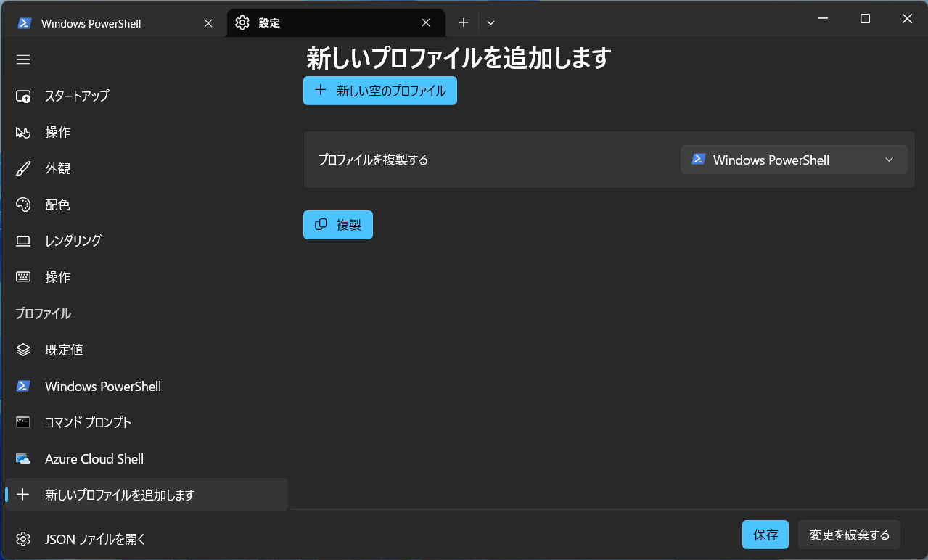The height and width of the screenshot is (560, 928).
Task: Click the hamburger navigation menu
Action: click(x=23, y=59)
